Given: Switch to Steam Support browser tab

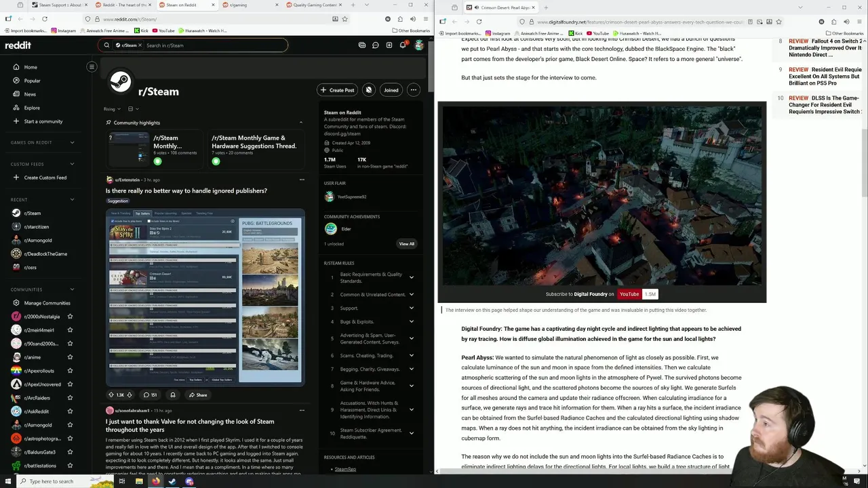Looking at the screenshot, I should tap(58, 5).
